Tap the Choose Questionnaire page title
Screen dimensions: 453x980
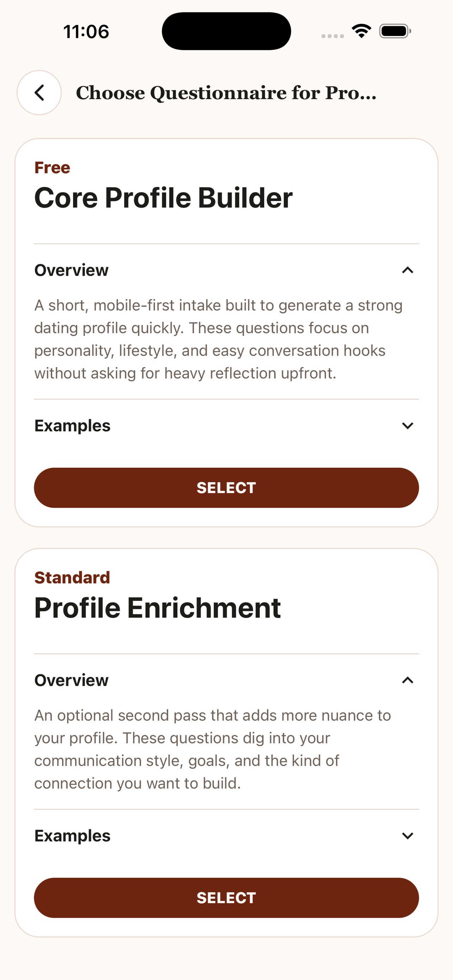(226, 93)
